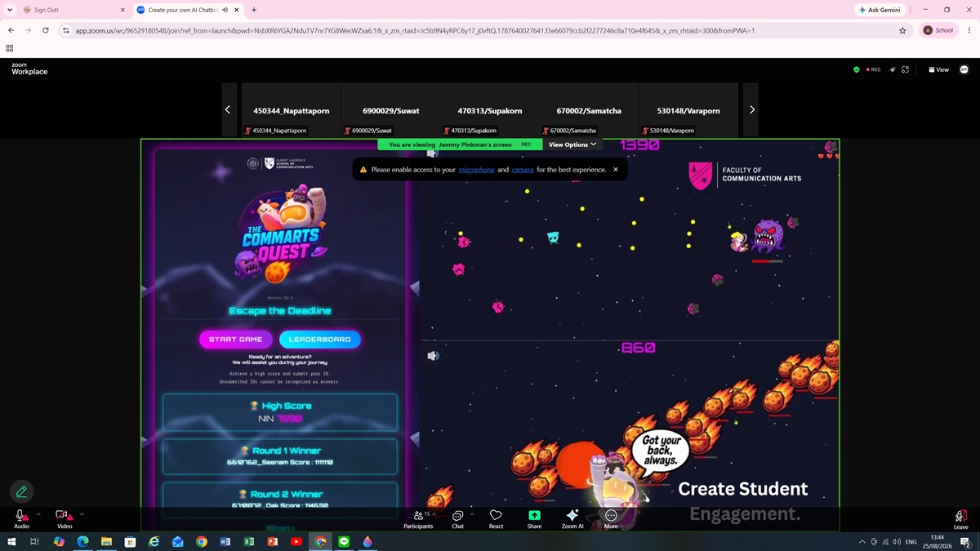Open the Chat panel

457,519
